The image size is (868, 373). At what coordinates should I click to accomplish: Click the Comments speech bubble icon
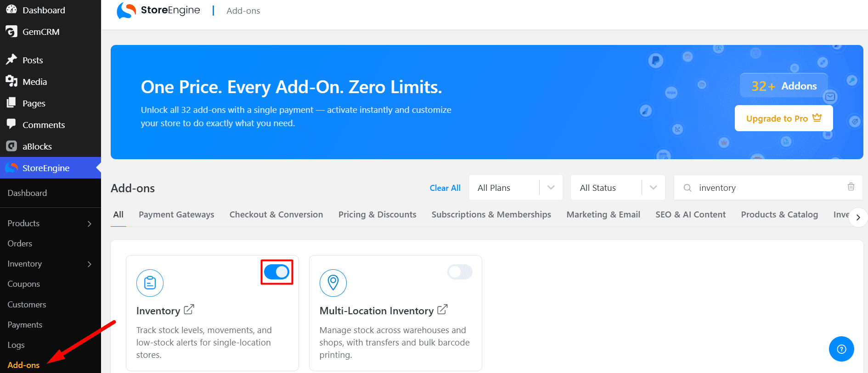pos(11,124)
